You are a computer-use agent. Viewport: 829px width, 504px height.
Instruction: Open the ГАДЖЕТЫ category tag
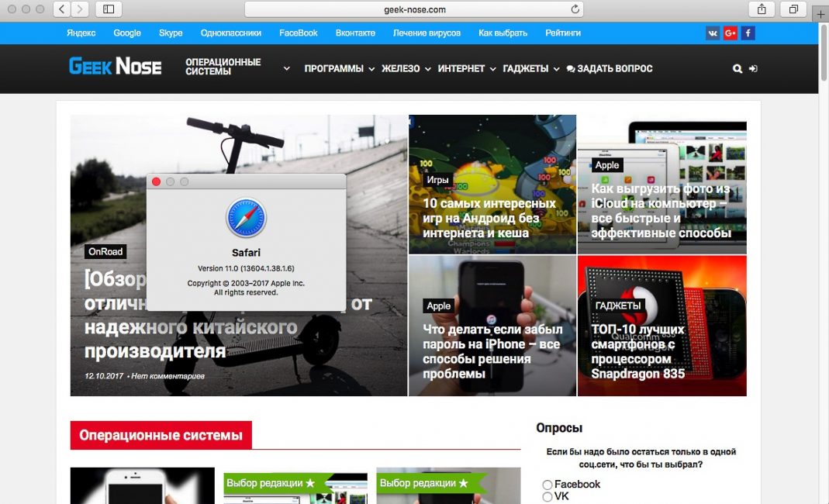pos(618,306)
